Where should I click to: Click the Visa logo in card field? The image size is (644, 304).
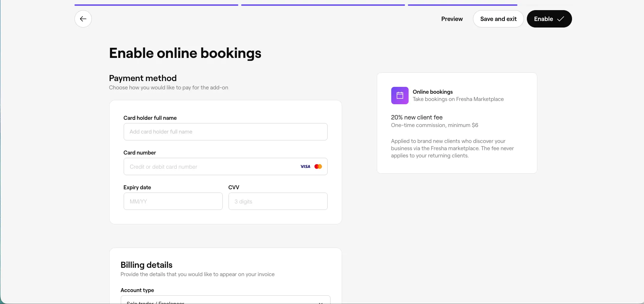[306, 166]
